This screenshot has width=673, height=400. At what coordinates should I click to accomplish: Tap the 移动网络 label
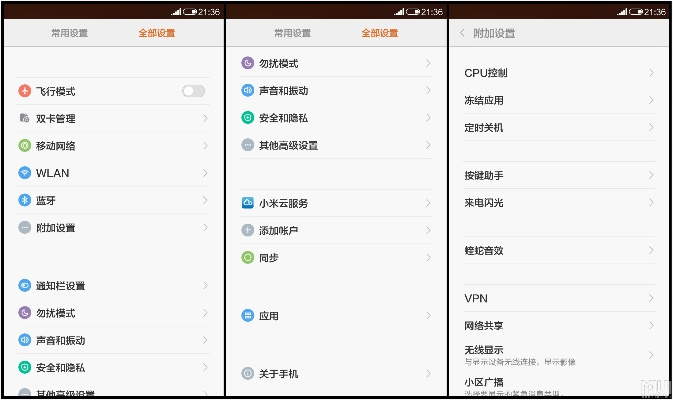click(56, 145)
